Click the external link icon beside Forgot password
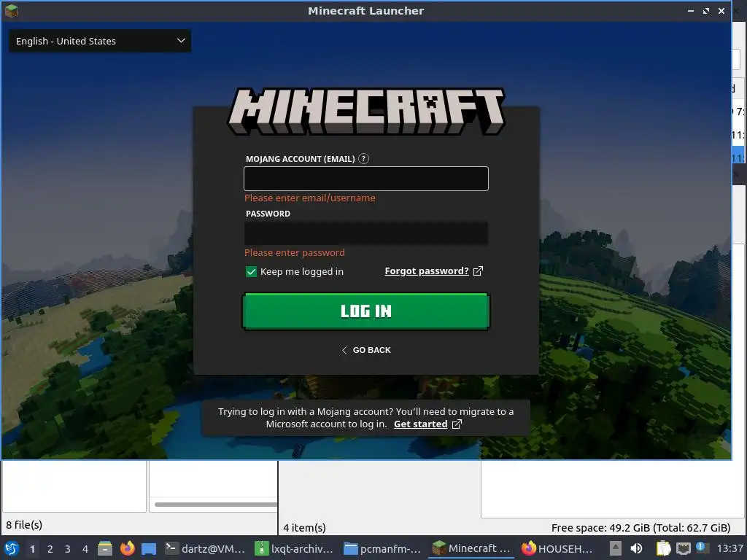Screen dimensions: 747x560 click(x=478, y=271)
